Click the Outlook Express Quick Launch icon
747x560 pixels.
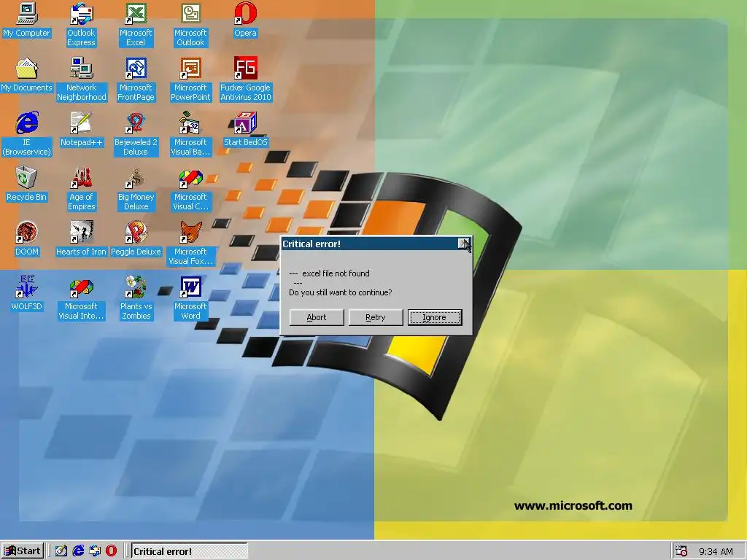(95, 551)
